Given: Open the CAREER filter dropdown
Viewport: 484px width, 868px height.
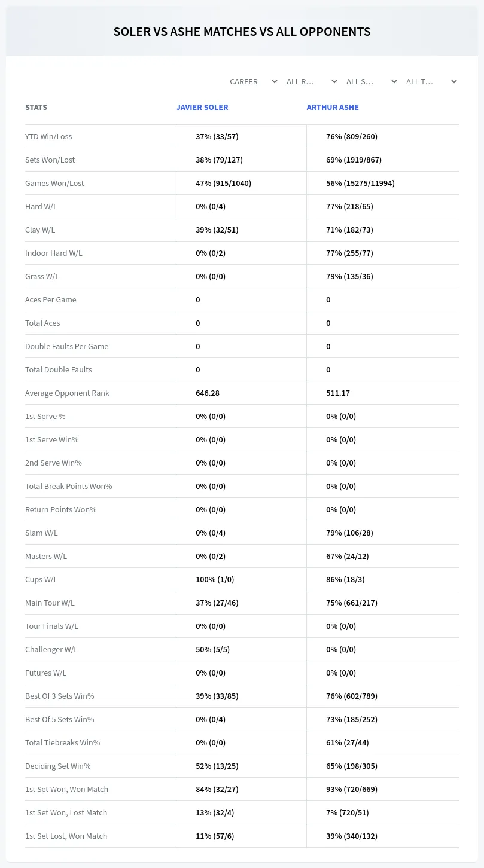Looking at the screenshot, I should 252,81.
